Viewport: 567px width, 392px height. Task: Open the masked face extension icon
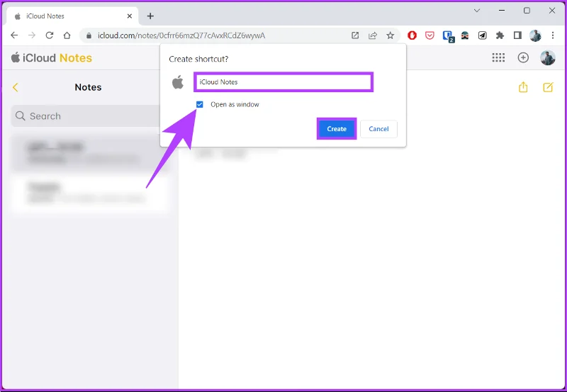(x=465, y=35)
